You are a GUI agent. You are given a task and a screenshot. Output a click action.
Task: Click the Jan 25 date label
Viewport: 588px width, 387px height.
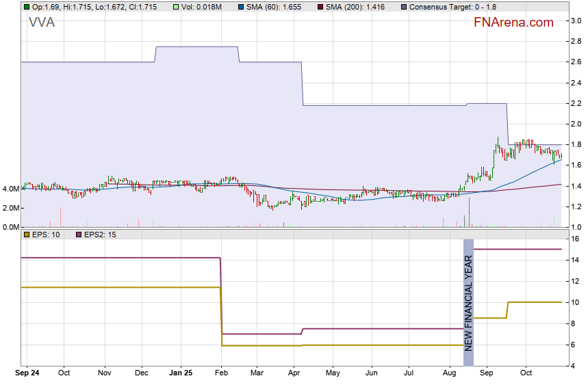181,374
